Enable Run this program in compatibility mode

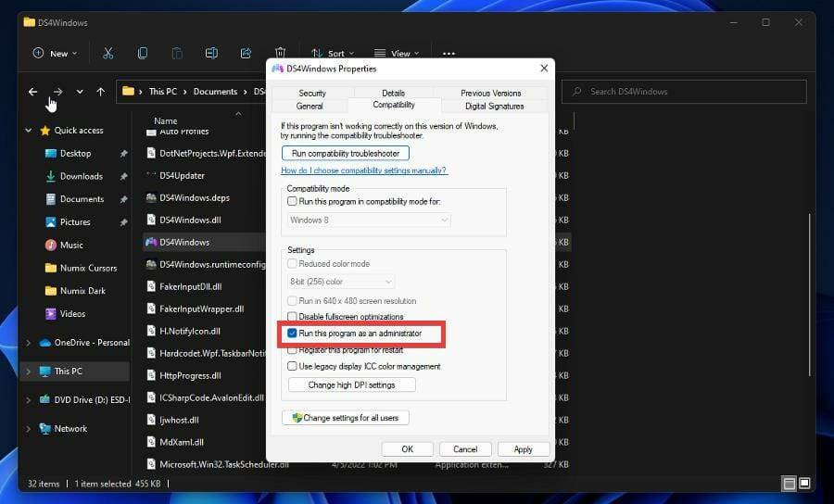point(293,201)
